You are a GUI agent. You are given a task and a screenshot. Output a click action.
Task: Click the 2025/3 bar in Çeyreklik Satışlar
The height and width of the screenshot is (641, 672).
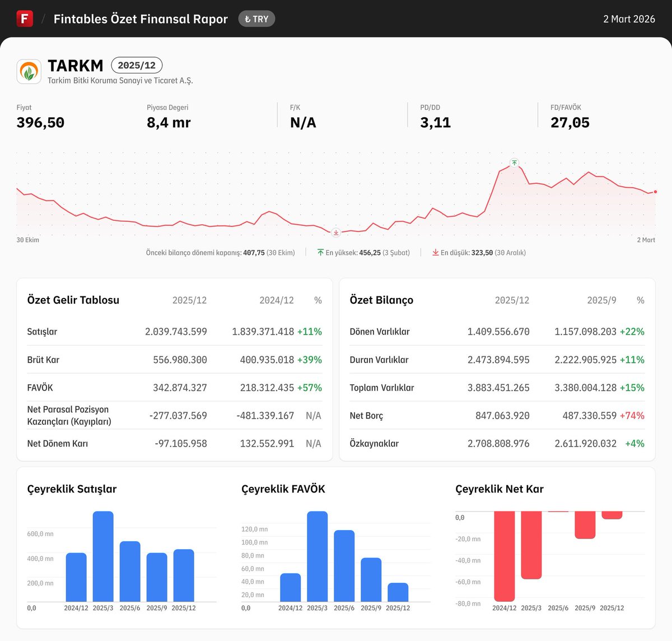click(103, 556)
